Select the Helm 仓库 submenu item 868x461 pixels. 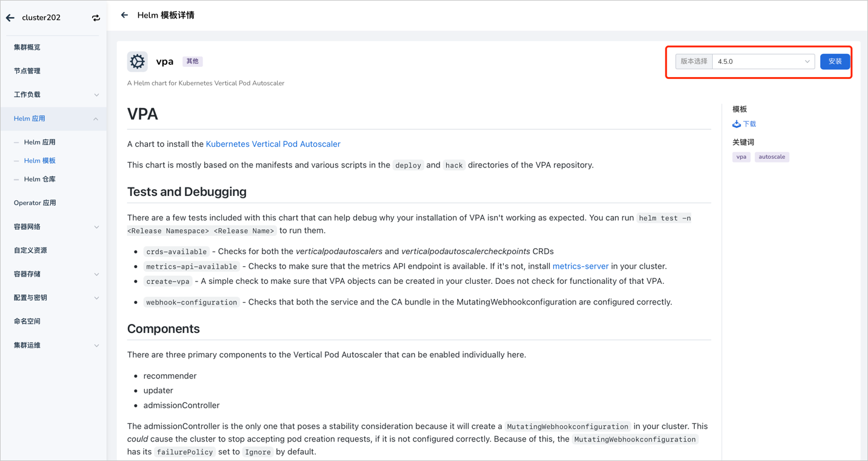click(40, 179)
